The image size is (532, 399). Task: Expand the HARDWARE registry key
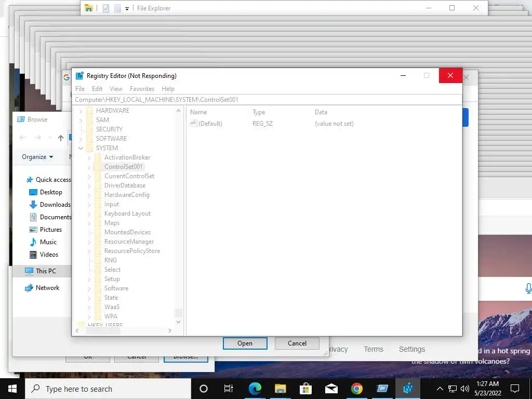[x=81, y=111]
